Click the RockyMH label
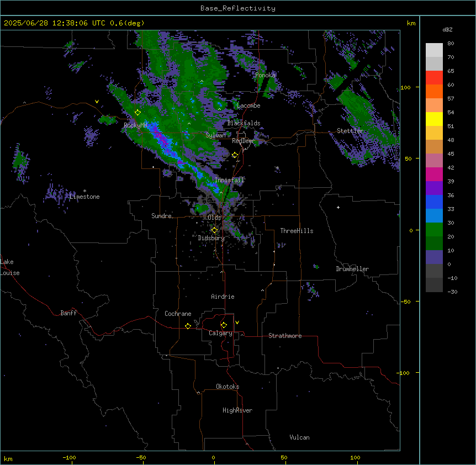The width and height of the screenshot is (476, 465). 135,125
